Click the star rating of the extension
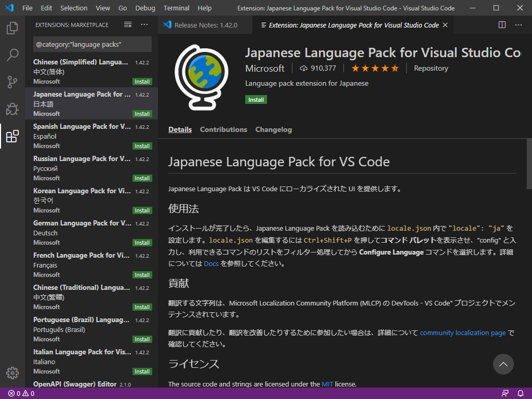This screenshot has height=399, width=532. [375, 68]
